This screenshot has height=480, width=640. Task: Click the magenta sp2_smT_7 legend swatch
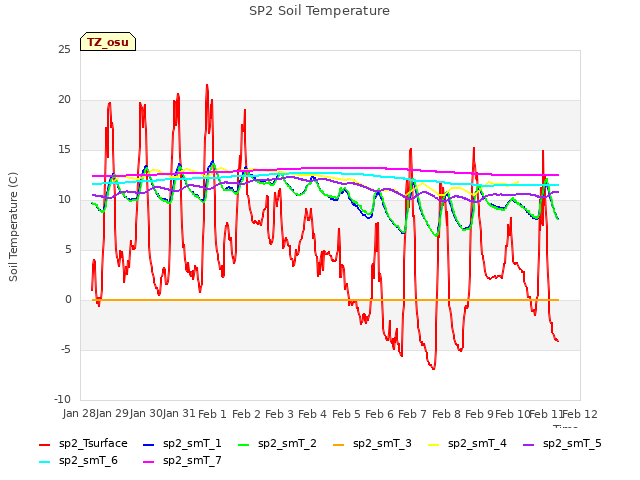point(149,462)
